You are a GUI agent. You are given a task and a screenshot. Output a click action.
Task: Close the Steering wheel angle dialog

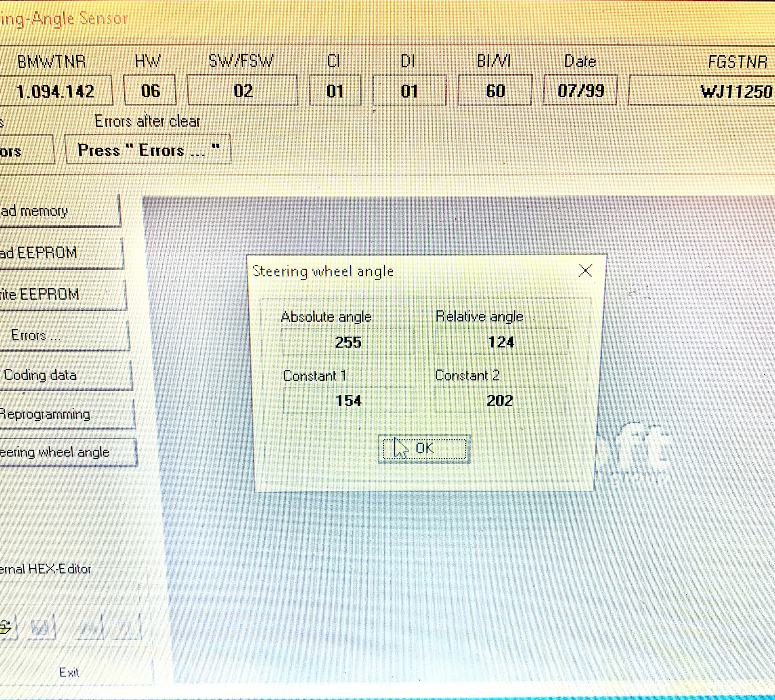coord(585,270)
